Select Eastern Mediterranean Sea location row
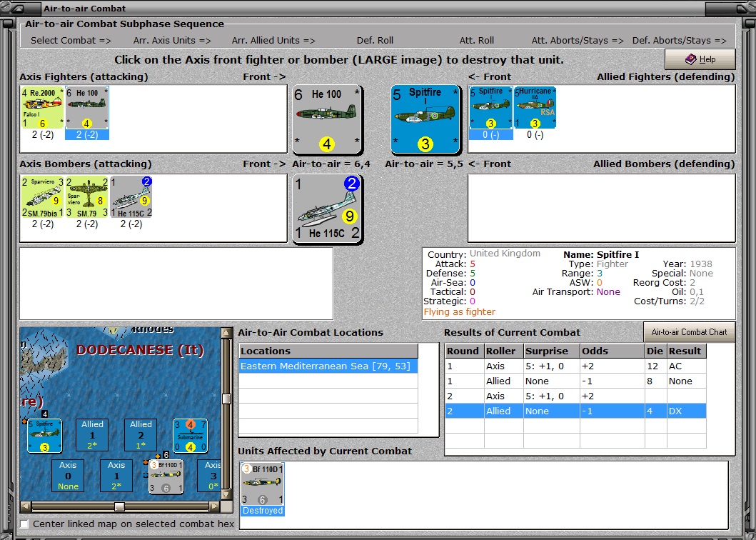The width and height of the screenshot is (756, 540). [328, 366]
